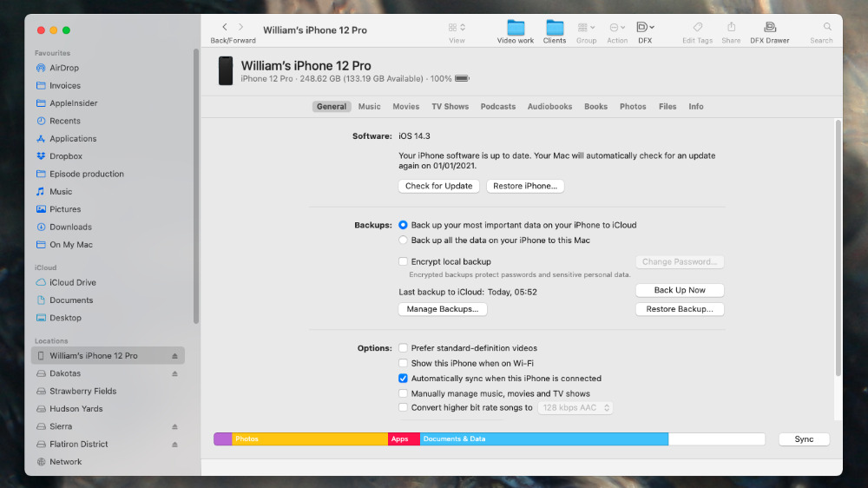The width and height of the screenshot is (868, 488).
Task: Switch to the Movies tab
Action: (x=405, y=106)
